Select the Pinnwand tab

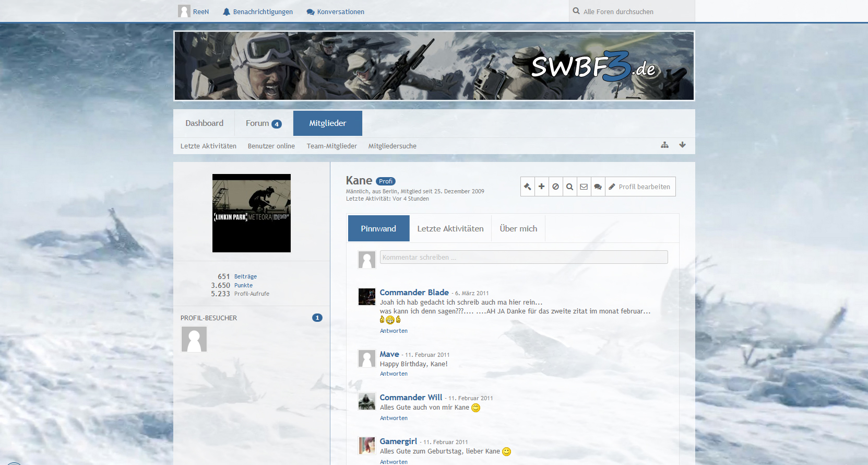point(378,229)
